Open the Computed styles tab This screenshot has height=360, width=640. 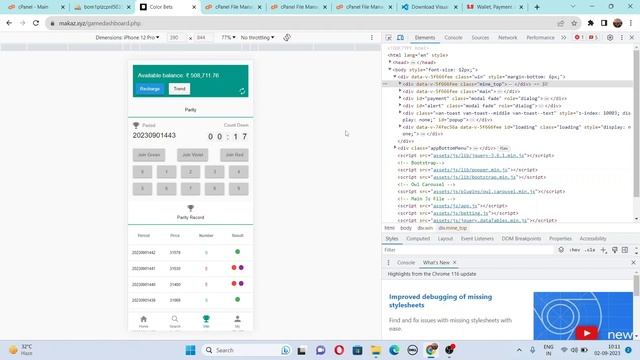[418, 238]
